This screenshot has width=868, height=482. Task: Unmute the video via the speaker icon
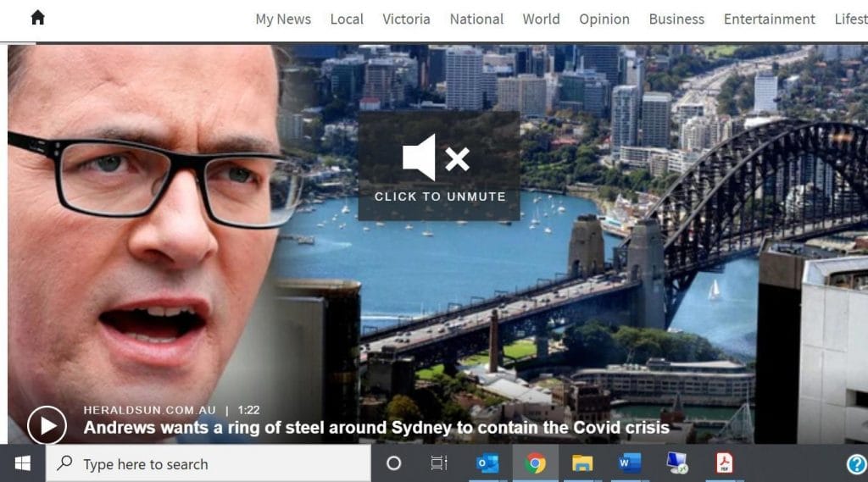(x=437, y=158)
